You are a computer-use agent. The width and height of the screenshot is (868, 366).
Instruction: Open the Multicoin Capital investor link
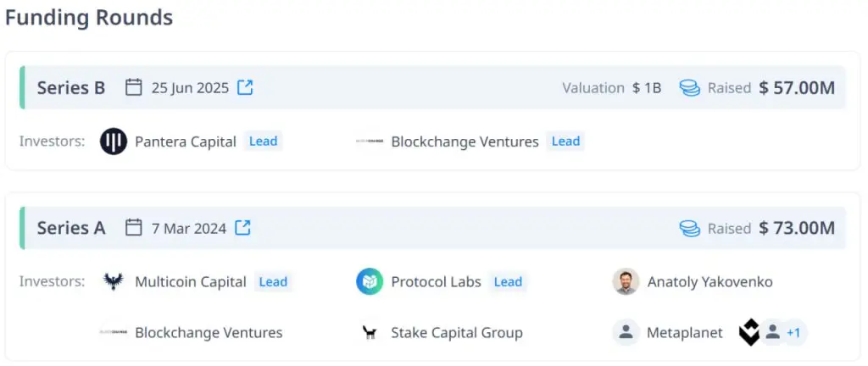[190, 282]
